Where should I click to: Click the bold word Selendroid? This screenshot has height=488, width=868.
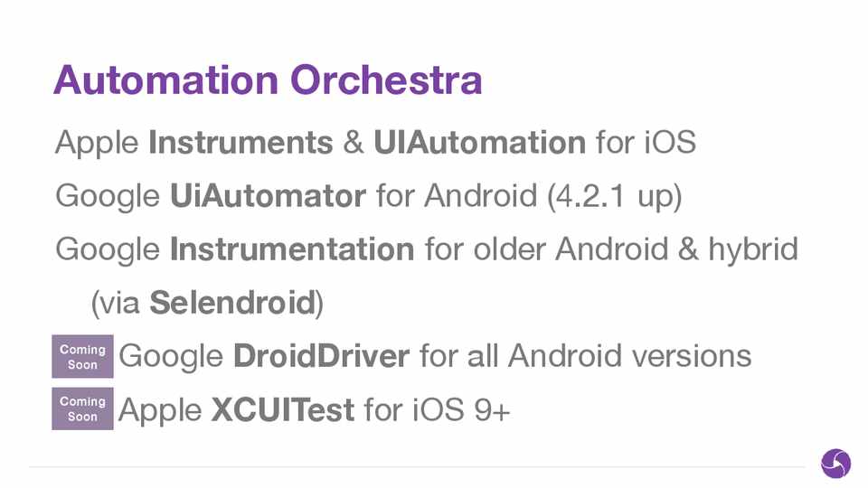click(231, 303)
